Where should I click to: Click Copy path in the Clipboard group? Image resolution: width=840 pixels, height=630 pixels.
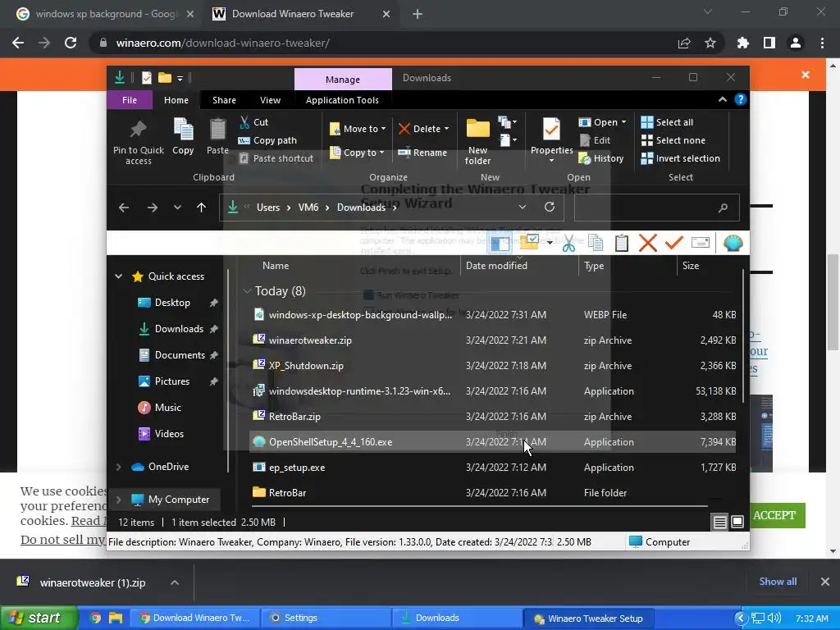pos(267,140)
